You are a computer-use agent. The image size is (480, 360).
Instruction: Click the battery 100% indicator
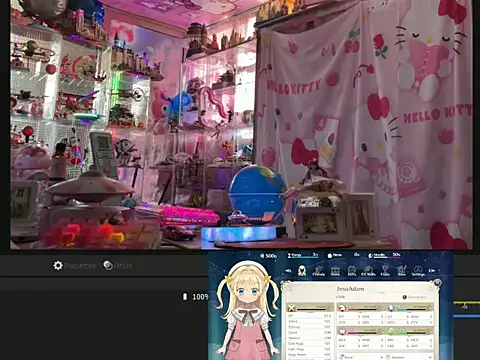tap(196, 297)
